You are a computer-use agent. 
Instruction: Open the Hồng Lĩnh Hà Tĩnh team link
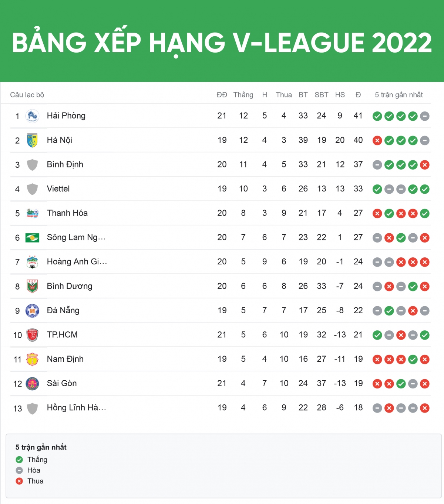[77, 408]
